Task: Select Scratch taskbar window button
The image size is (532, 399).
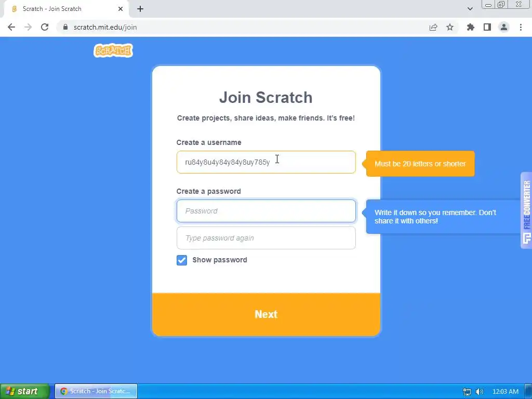Action: tap(96, 391)
